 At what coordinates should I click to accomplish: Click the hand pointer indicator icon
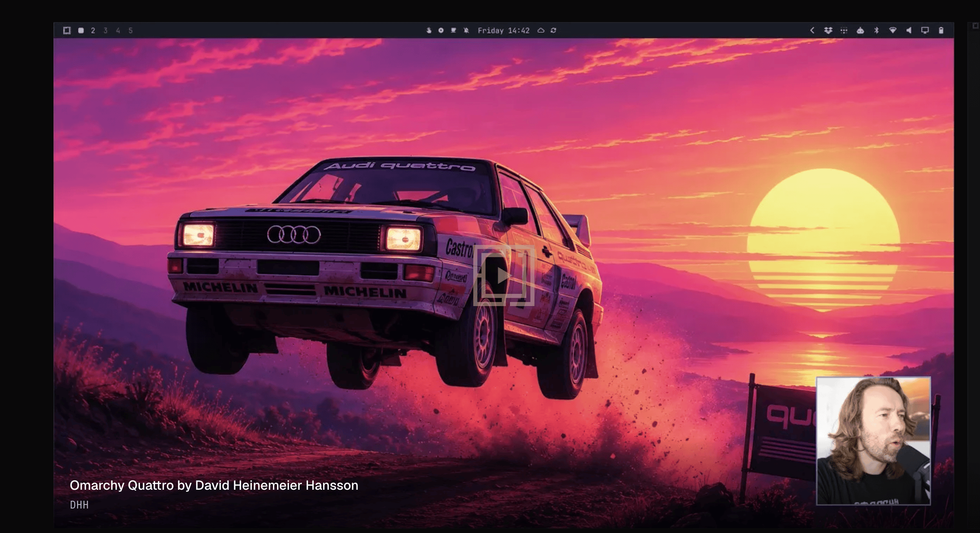click(x=429, y=30)
